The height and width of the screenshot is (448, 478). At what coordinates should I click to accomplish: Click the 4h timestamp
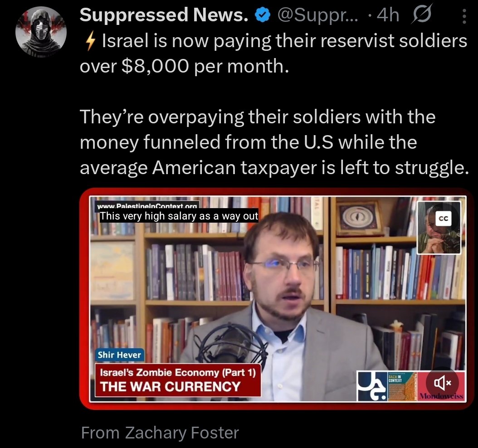coord(387,15)
